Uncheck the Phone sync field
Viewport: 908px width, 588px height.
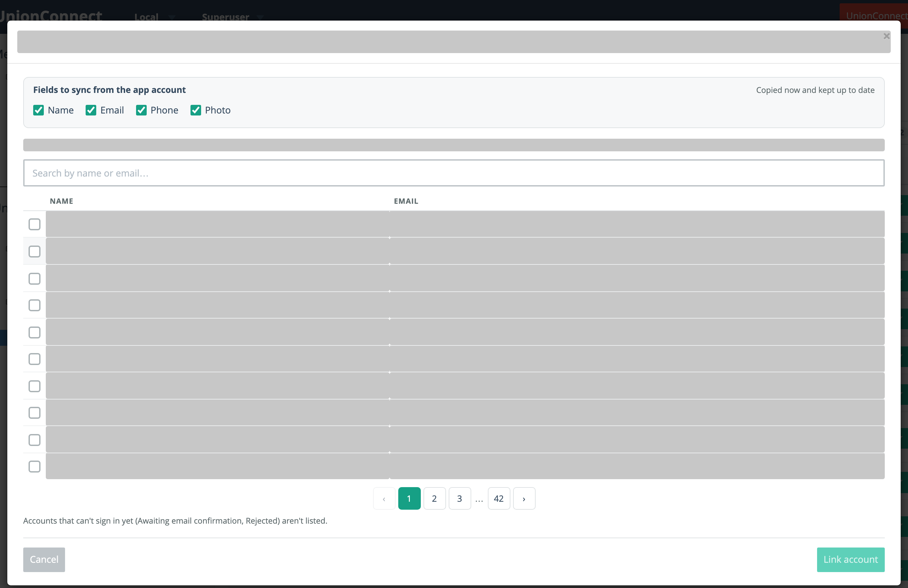[141, 110]
